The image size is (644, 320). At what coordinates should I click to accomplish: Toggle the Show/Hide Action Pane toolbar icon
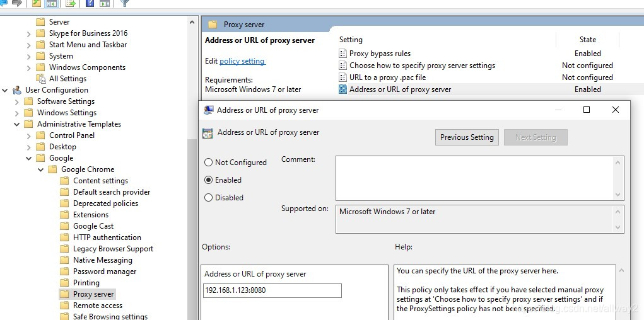click(x=105, y=3)
